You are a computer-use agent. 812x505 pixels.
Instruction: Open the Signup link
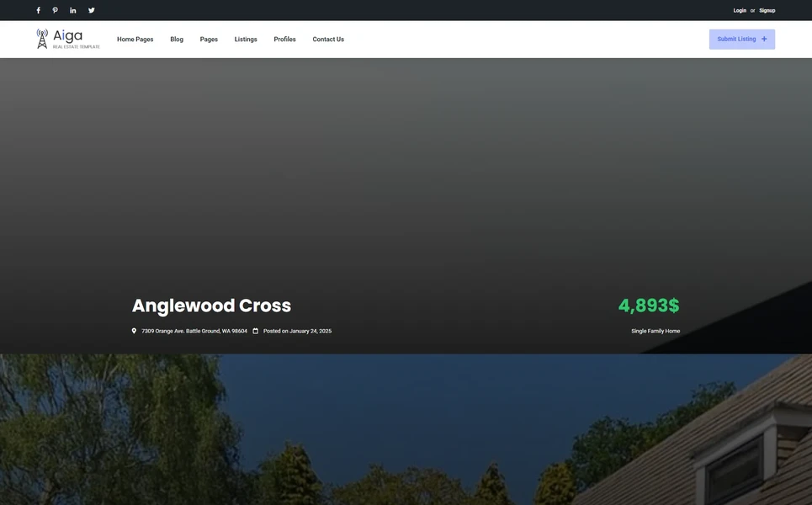767,10
